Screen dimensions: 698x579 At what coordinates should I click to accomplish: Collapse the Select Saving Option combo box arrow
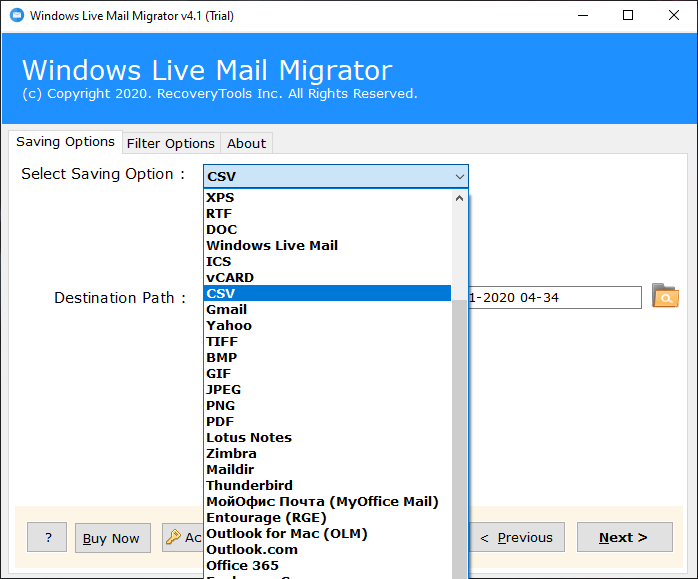[460, 177]
